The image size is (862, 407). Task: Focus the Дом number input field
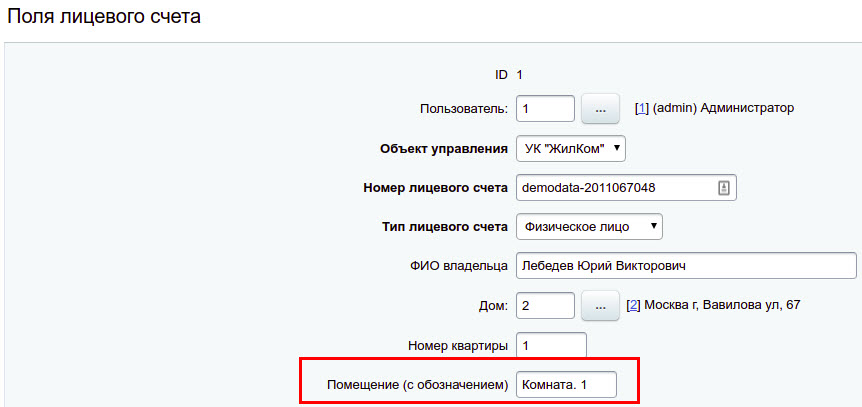(545, 306)
